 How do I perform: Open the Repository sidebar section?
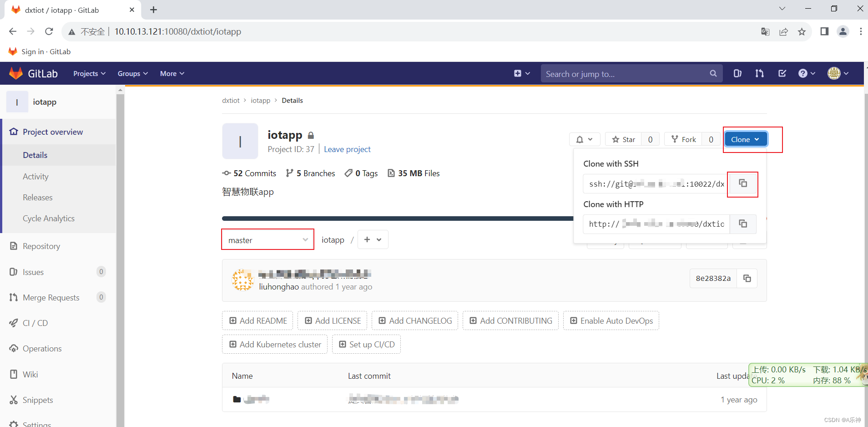41,246
